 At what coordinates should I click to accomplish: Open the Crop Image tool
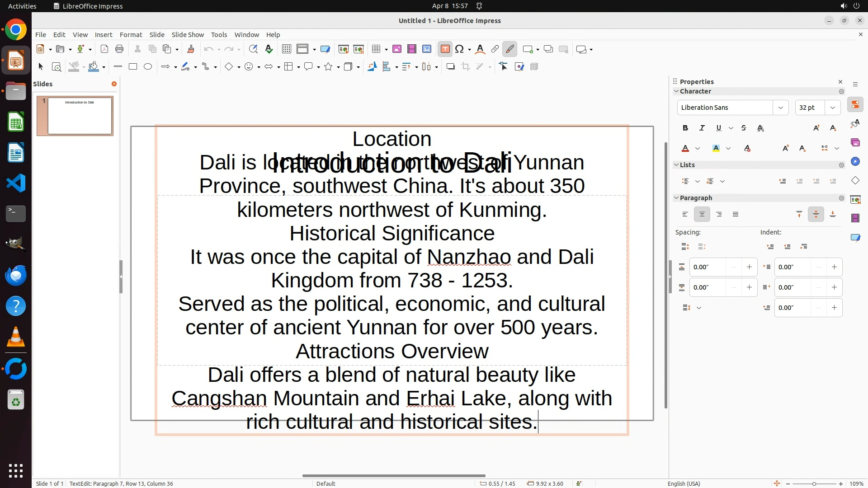pos(465,67)
